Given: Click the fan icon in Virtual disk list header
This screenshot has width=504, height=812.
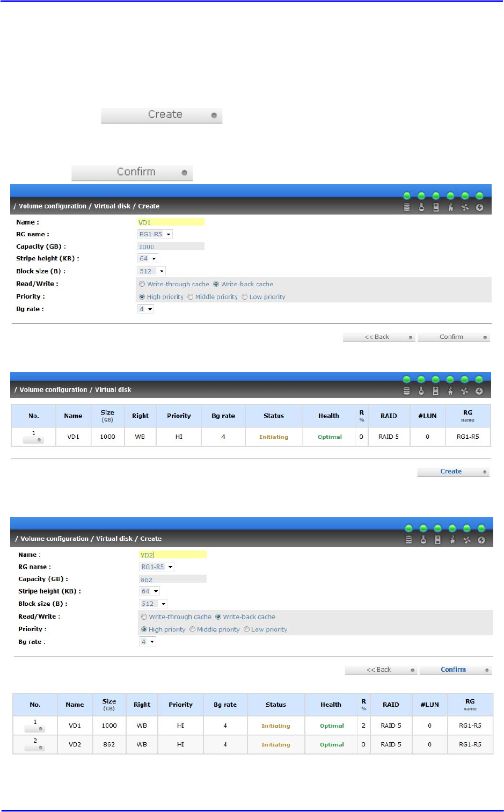Looking at the screenshot, I should coord(464,391).
